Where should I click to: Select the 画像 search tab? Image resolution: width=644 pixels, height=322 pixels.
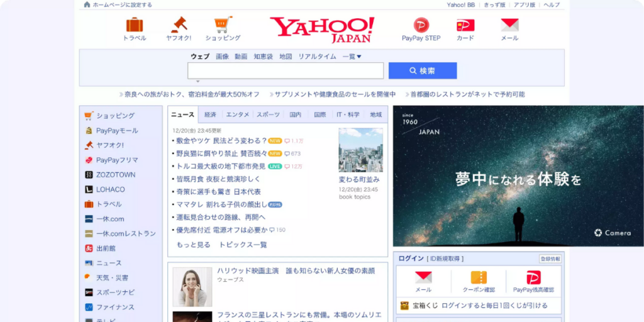[x=222, y=57]
